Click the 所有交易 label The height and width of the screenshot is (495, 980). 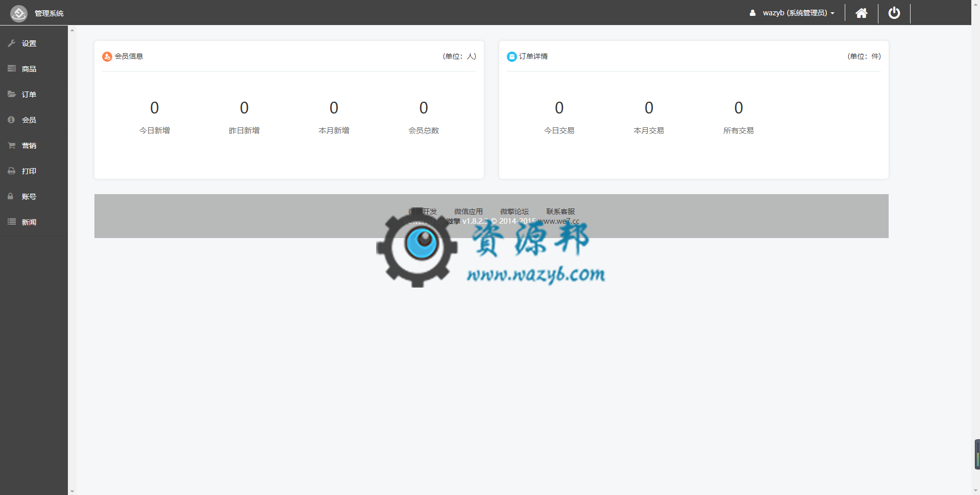pos(739,131)
